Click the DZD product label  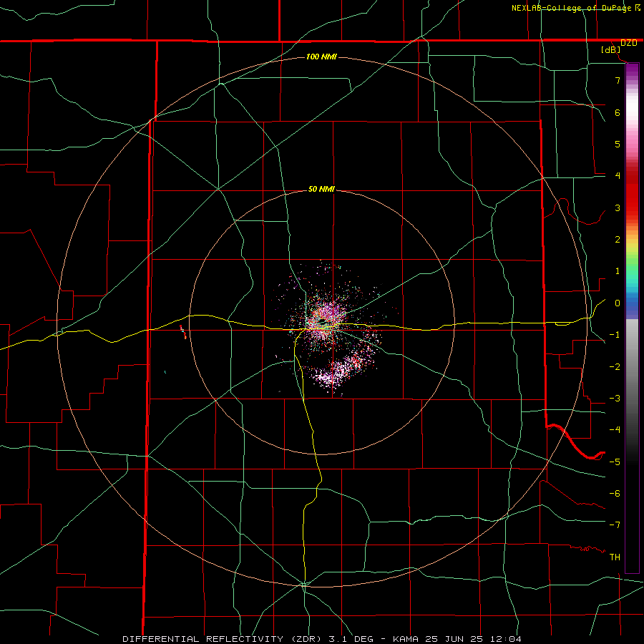628,43
